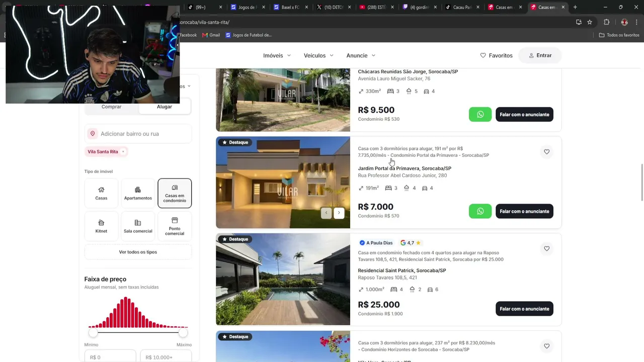Close the Cacau TikTok tab
The width and height of the screenshot is (644, 362).
pos(478,7)
